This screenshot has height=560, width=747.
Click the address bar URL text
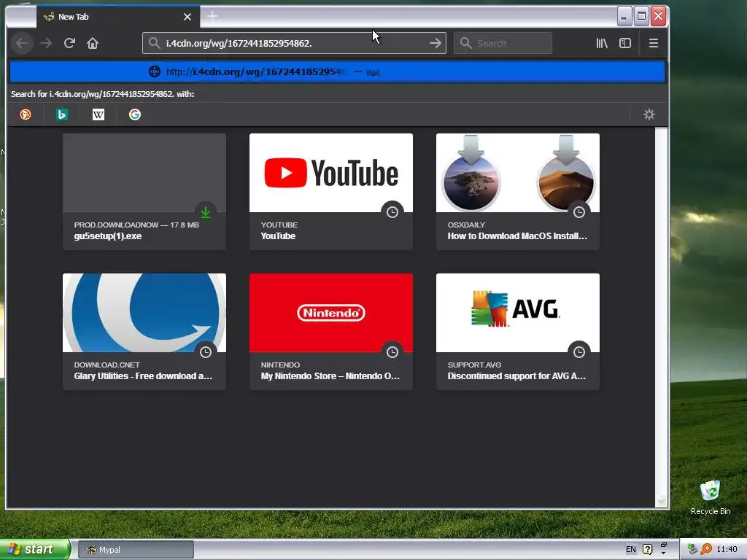coord(239,43)
